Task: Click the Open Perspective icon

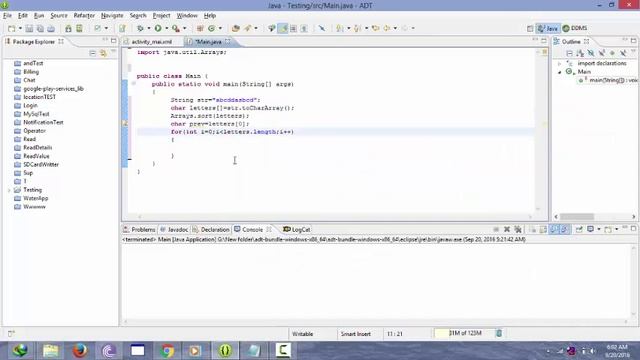Action: pyautogui.click(x=530, y=28)
